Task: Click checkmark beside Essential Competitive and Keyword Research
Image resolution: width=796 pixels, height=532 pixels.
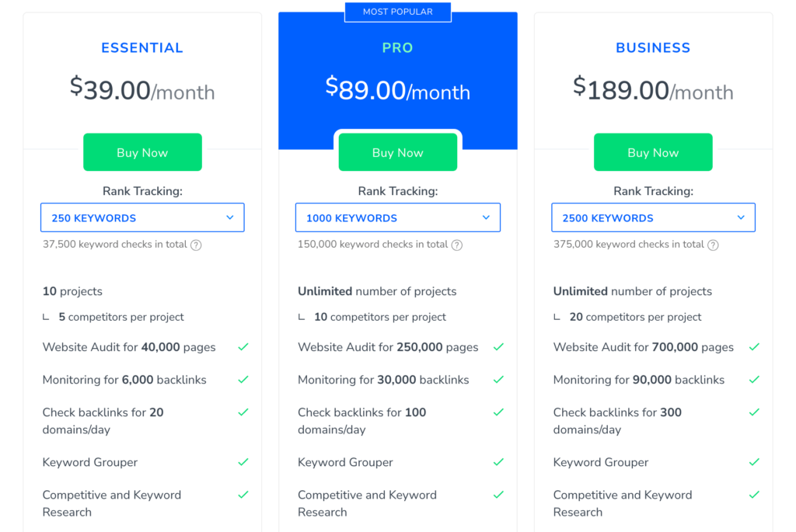Action: (243, 495)
